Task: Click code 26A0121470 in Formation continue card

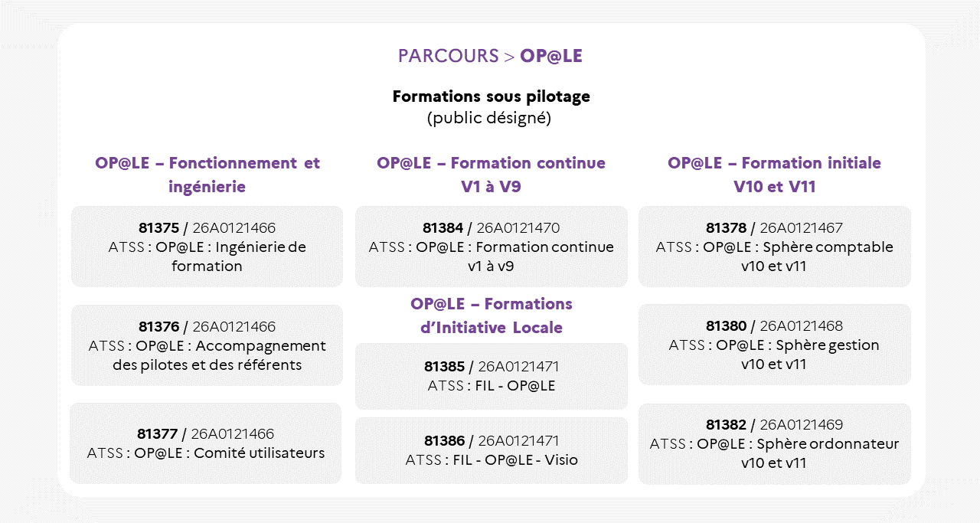Action: (x=518, y=227)
